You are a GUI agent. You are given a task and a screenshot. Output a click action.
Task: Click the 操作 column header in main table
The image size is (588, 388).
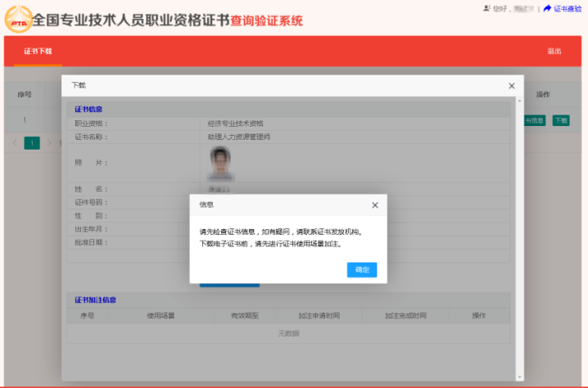pos(543,94)
